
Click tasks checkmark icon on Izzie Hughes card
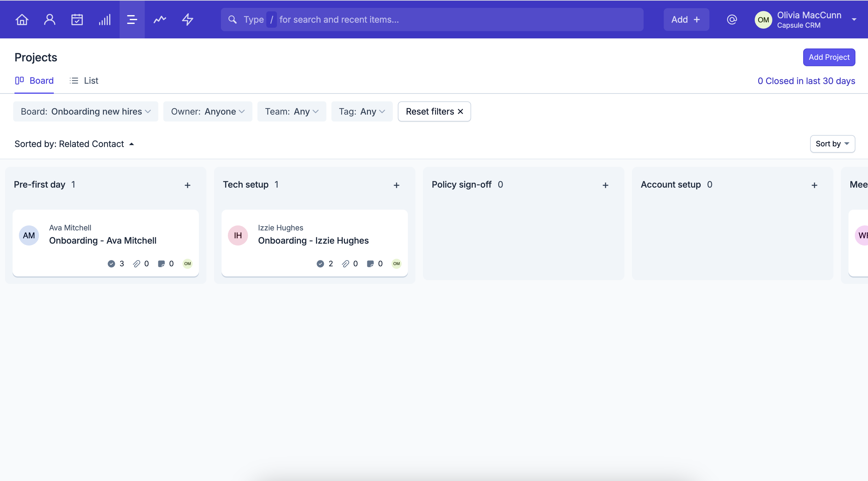[x=320, y=263]
